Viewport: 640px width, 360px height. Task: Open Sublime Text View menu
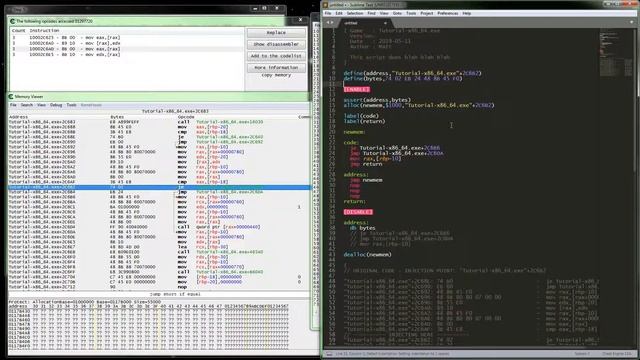(384, 13)
